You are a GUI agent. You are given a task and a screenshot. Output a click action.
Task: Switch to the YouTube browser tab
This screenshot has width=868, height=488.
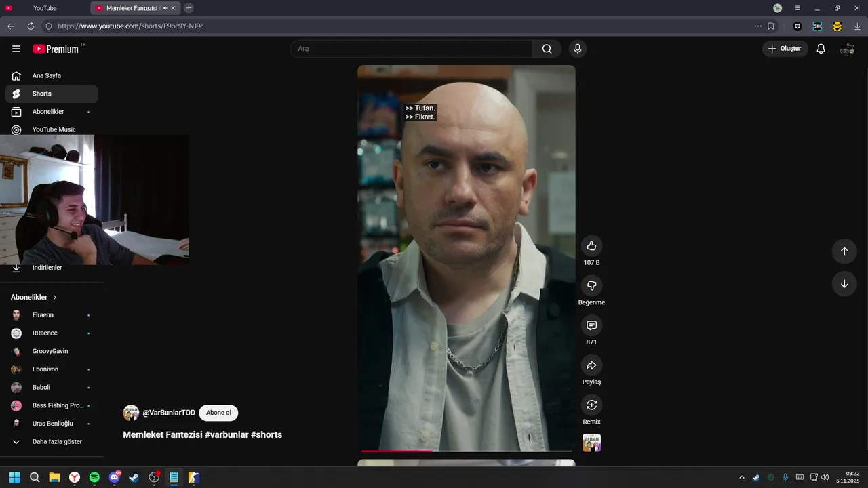(x=45, y=8)
